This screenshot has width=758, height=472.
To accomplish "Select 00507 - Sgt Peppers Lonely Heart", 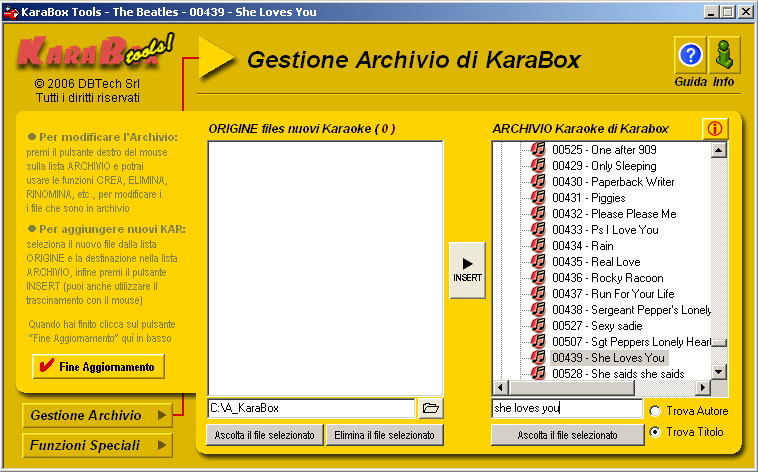I will pos(631,341).
